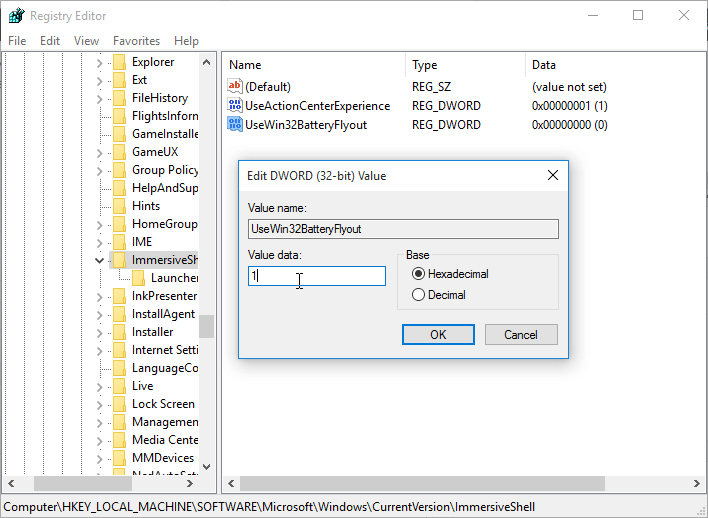This screenshot has width=708, height=518.
Task: Select the FlightsInformation folder icon
Action: tap(120, 117)
